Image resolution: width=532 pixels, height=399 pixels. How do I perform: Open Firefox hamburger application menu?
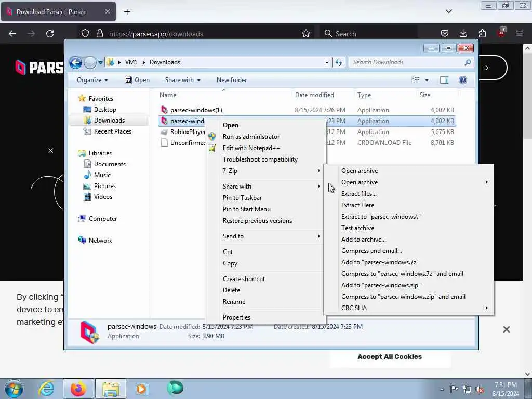coord(520,34)
